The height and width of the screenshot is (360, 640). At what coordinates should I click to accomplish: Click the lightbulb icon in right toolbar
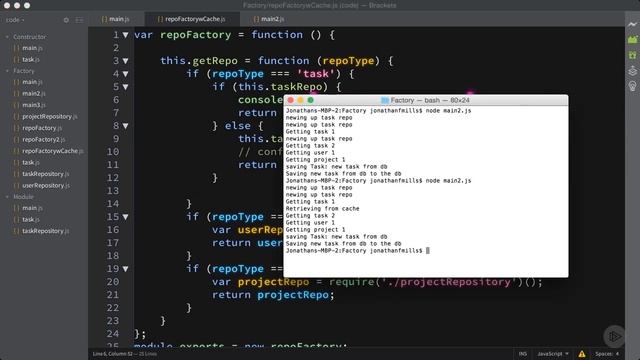pos(632,86)
